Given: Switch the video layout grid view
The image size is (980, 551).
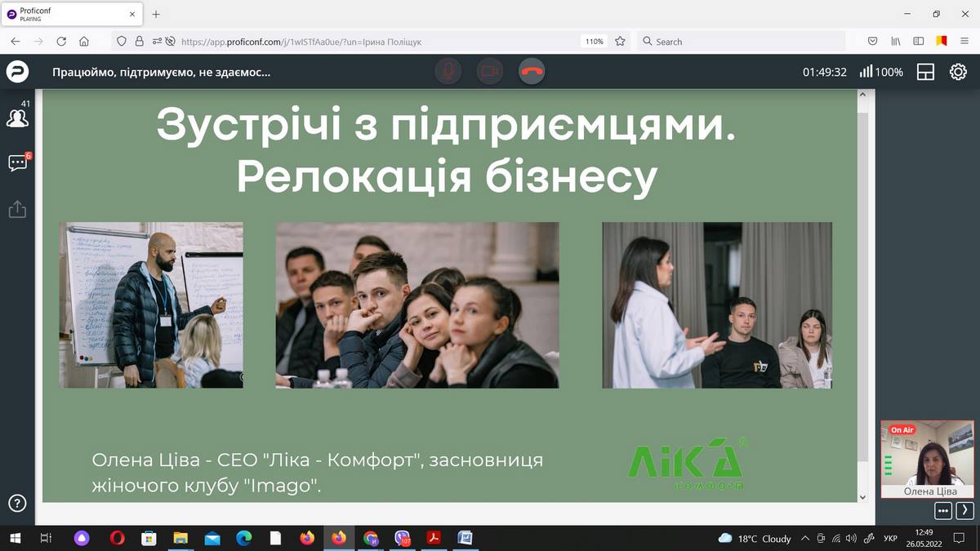Looking at the screenshot, I should click(x=925, y=72).
